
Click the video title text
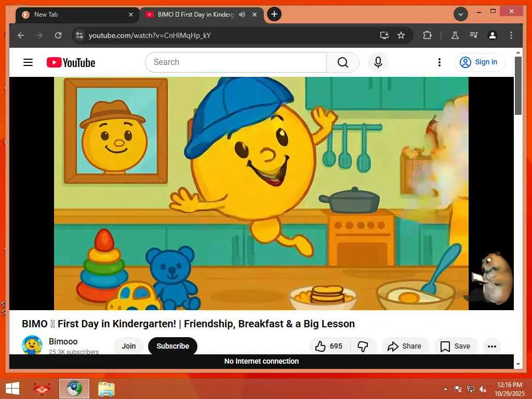(x=188, y=324)
